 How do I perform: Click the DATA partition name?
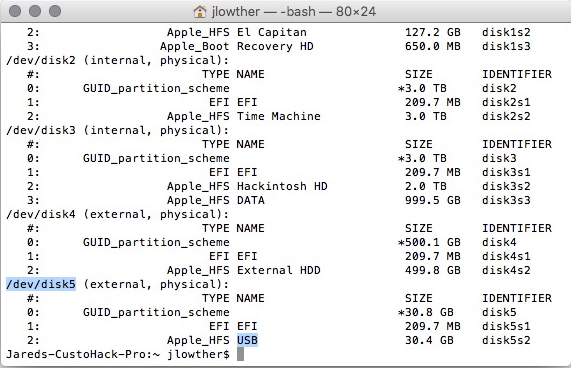click(251, 200)
